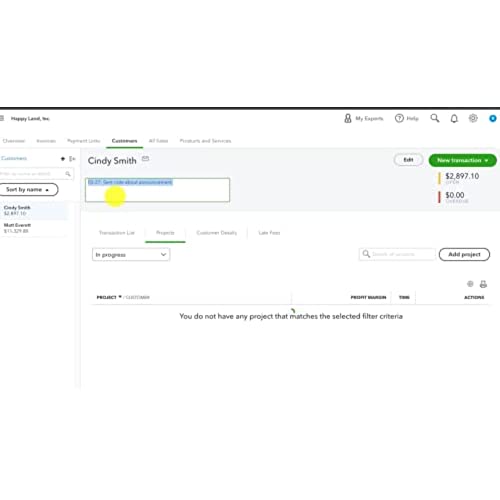
Task: Click the project search input field
Action: coord(397,254)
